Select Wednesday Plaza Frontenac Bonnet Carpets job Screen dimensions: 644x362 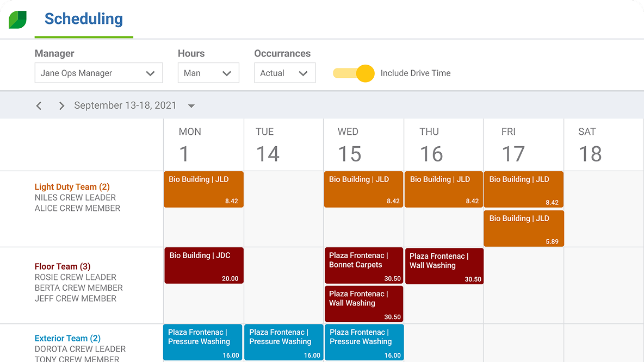pyautogui.click(x=364, y=266)
